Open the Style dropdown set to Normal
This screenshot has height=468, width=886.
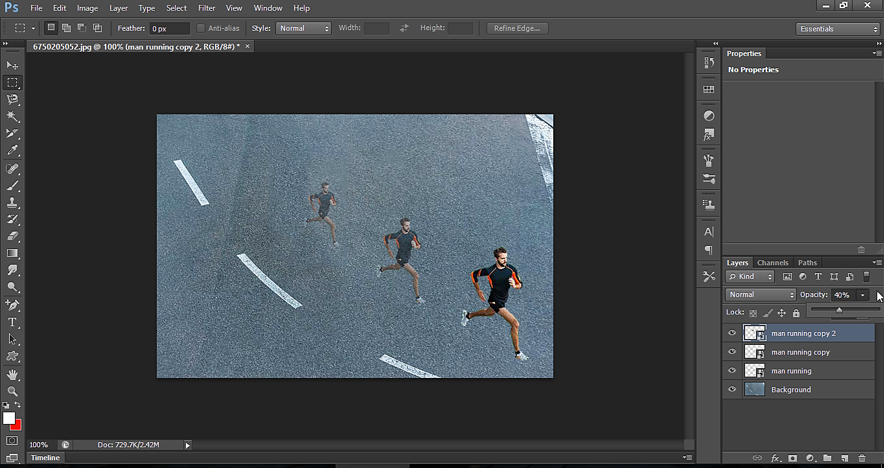click(303, 28)
